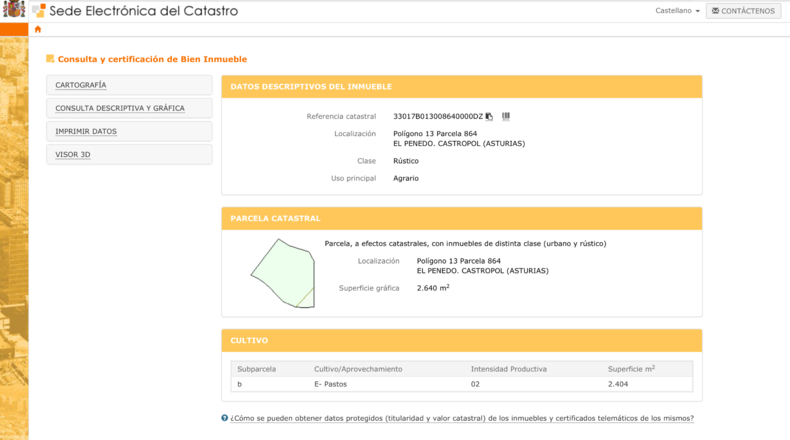The width and height of the screenshot is (790, 440).
Task: Click the Consulta y certificación de Bien Inmueble title
Action: coord(152,59)
